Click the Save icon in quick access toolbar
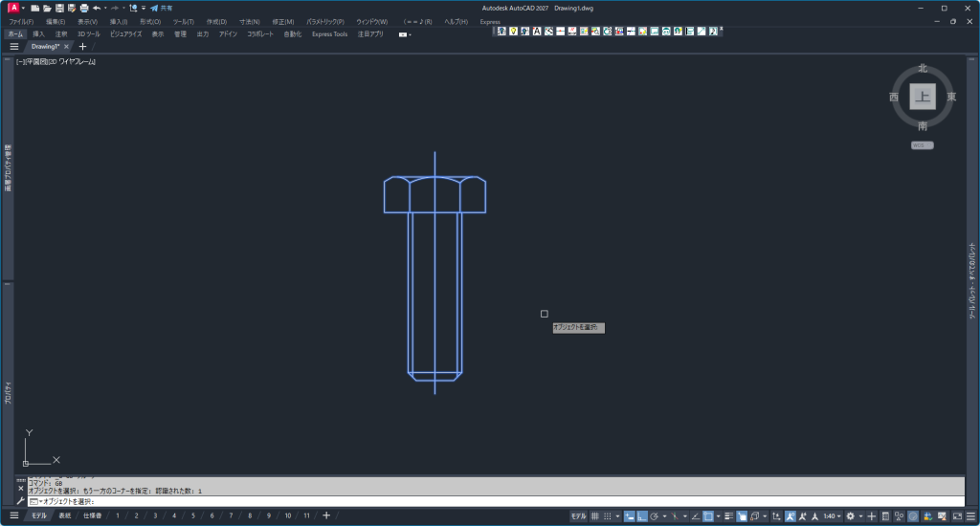This screenshot has height=526, width=980. click(59, 8)
